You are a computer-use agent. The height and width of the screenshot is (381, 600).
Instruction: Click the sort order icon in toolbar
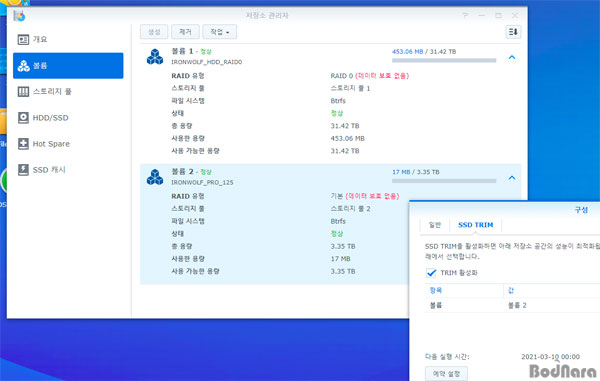tap(513, 32)
